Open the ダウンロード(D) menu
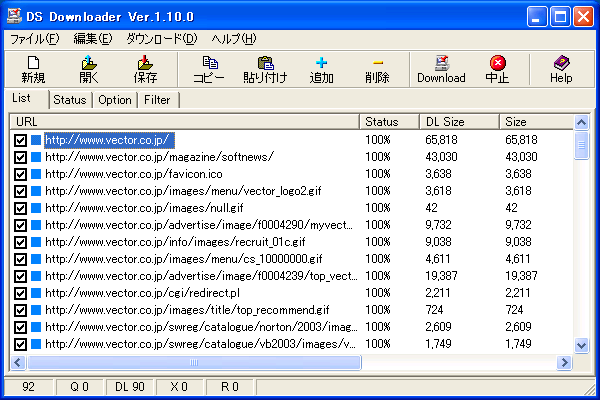 161,39
